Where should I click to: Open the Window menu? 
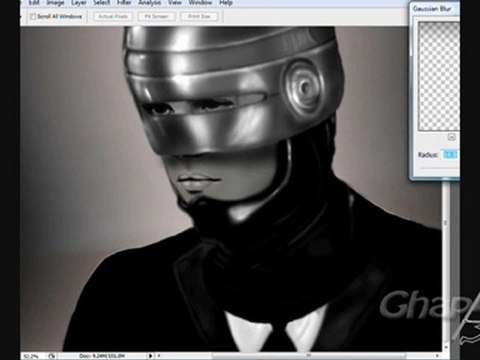click(200, 3)
